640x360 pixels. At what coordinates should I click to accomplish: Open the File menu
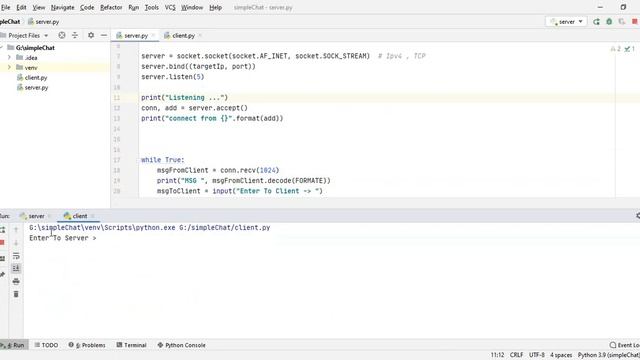click(5, 7)
